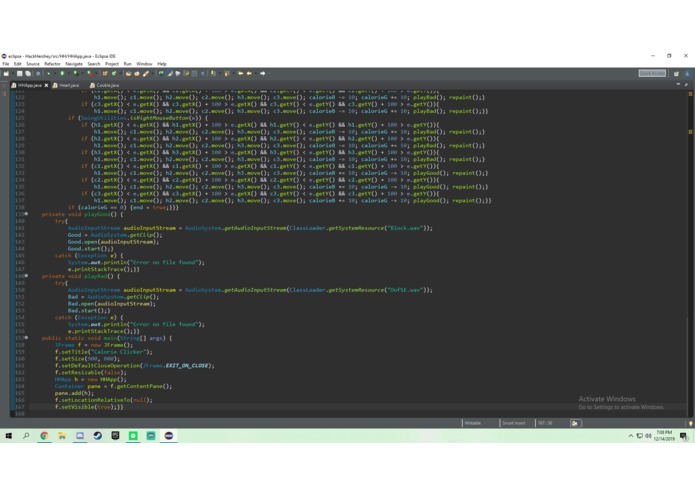Click the Forward navigation white arrow
This screenshot has width=695, height=494.
coord(262,73)
